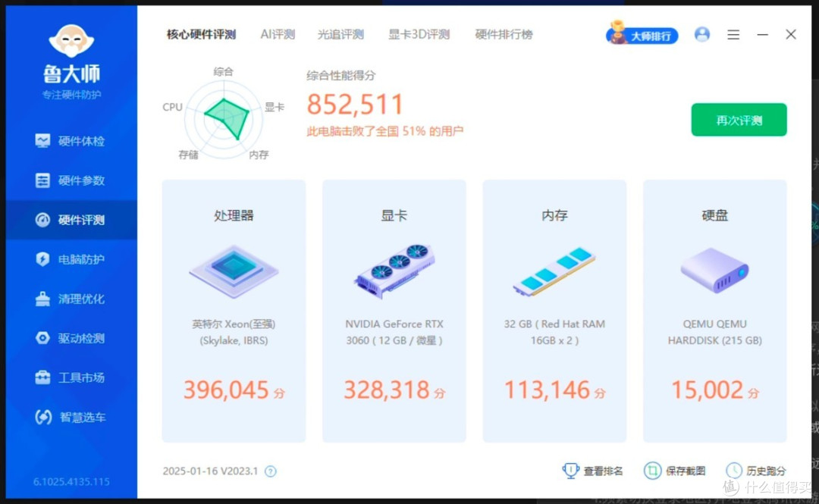Open 驱动检测 in the sidebar

click(x=71, y=338)
